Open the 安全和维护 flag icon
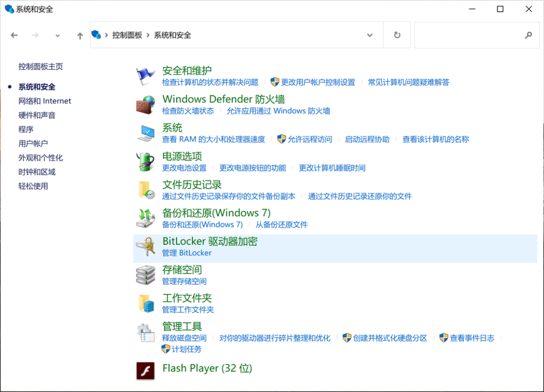The height and width of the screenshot is (392, 544). pyautogui.click(x=146, y=76)
